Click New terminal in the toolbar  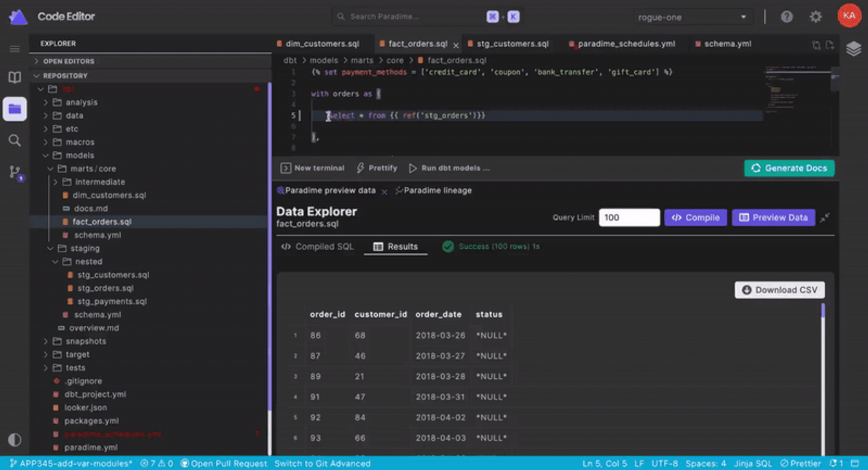[313, 168]
